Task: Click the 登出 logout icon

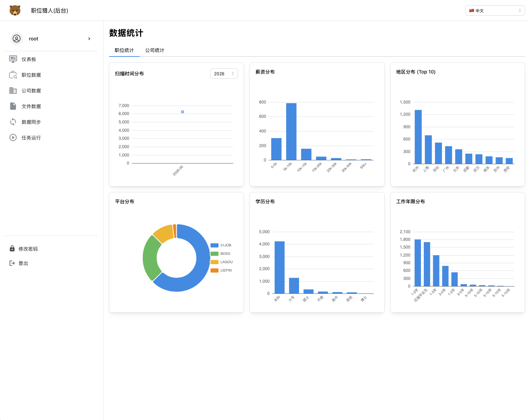Action: 12,263
